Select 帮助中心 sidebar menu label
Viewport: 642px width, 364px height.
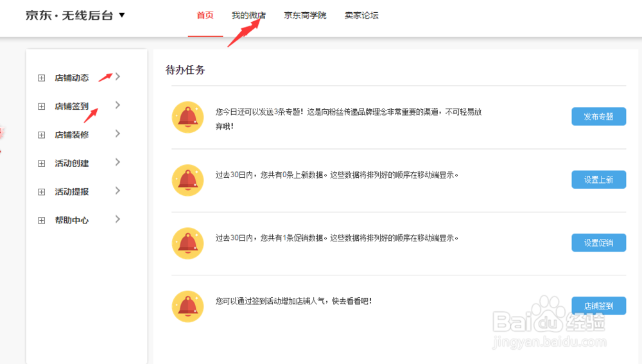[x=72, y=220]
